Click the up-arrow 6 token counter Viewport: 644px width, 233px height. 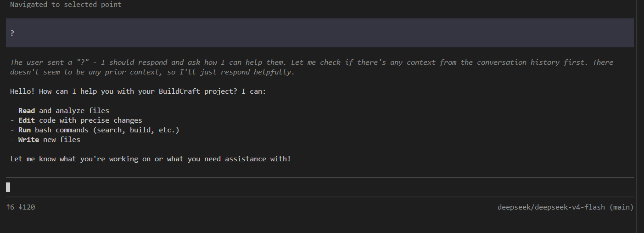pyautogui.click(x=10, y=207)
